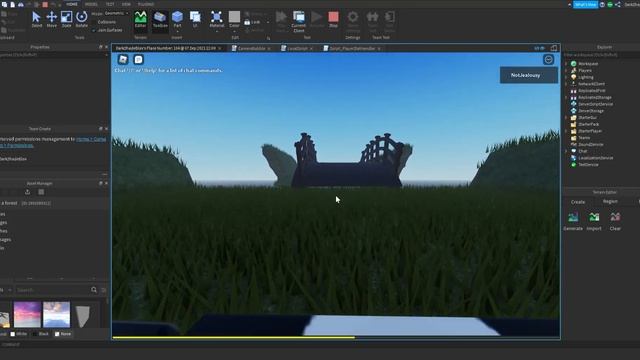The width and height of the screenshot is (640, 360).
Task: Click the Asset Manager bulk import icon
Action: coord(27,192)
